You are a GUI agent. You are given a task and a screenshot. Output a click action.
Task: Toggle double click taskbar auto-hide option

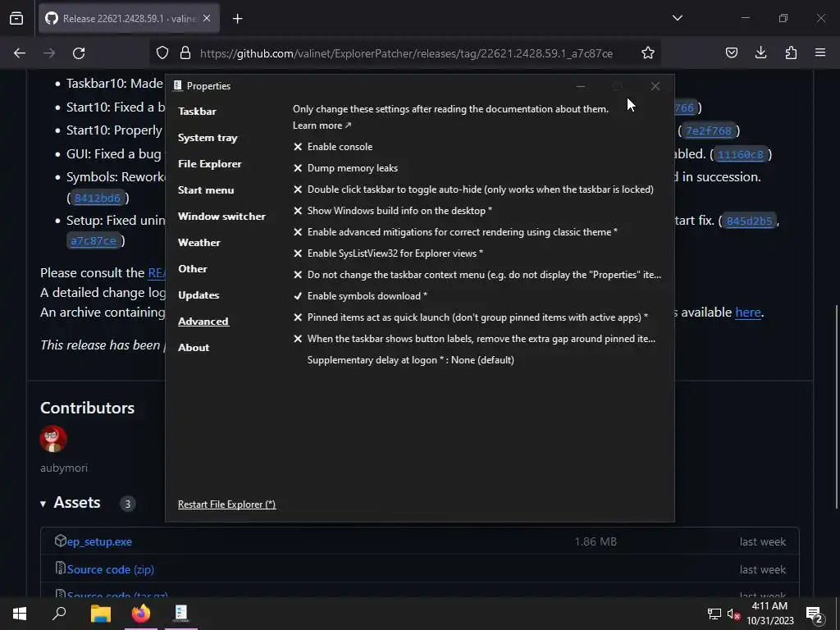[473, 189]
